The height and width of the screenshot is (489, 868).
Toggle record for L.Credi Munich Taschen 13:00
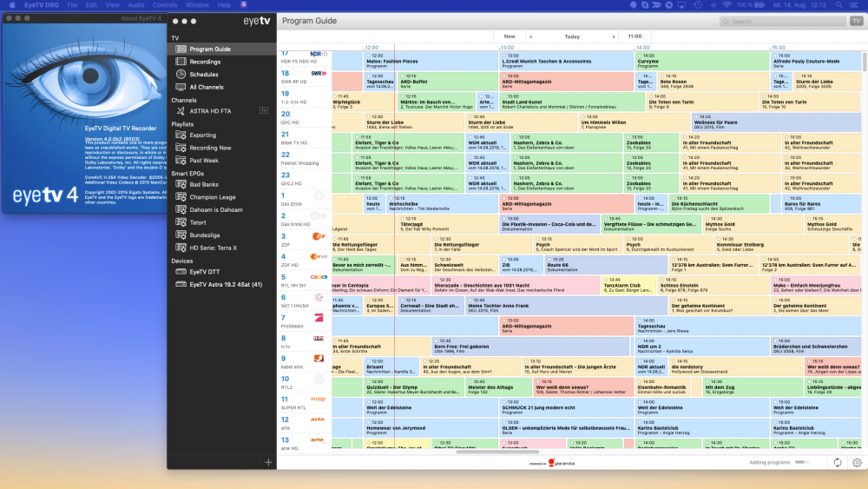click(504, 56)
